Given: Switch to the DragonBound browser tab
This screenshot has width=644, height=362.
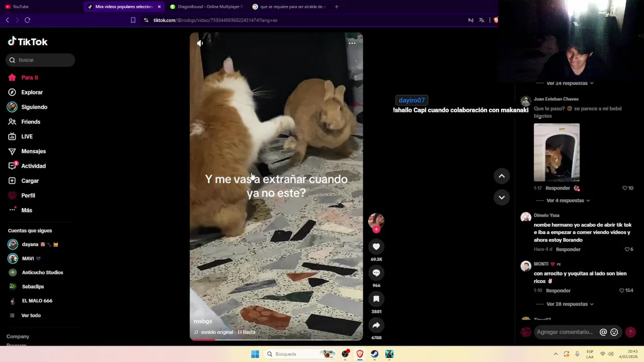Looking at the screenshot, I should pos(206,7).
